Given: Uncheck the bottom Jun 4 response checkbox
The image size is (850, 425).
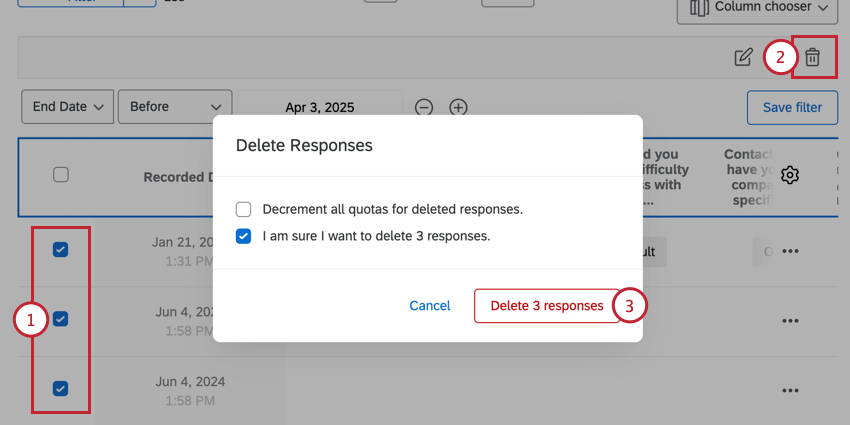Looking at the screenshot, I should 60,389.
